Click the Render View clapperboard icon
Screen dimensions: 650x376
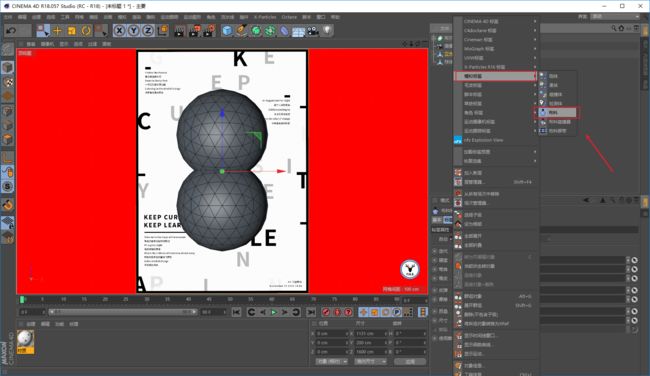point(179,31)
